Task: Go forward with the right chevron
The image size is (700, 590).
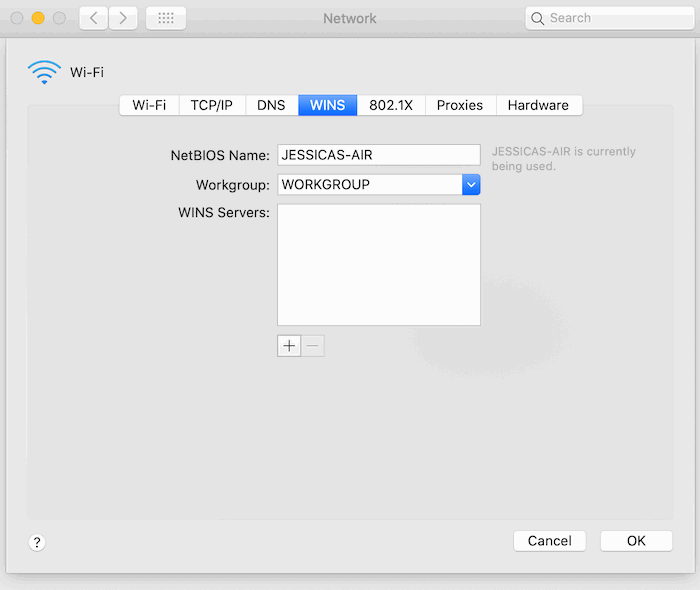Action: pos(123,18)
